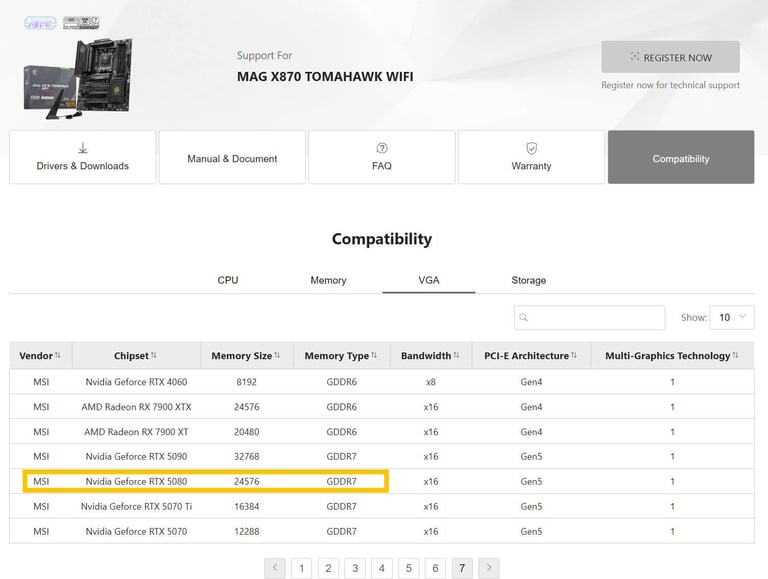Click the Nvidia Geforce RTX 5070 cell
768x579 pixels.
pyautogui.click(x=136, y=531)
